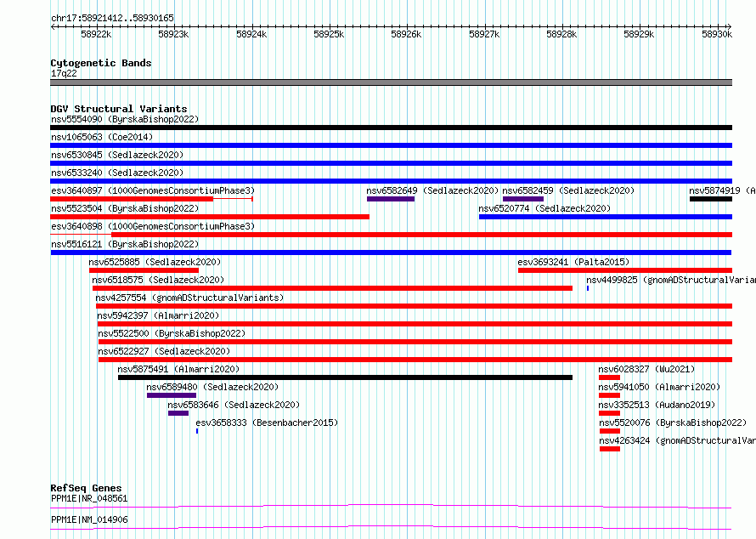Open nsv5875491 (Almarri2020) label
This screenshot has height=539, width=756.
178,369
